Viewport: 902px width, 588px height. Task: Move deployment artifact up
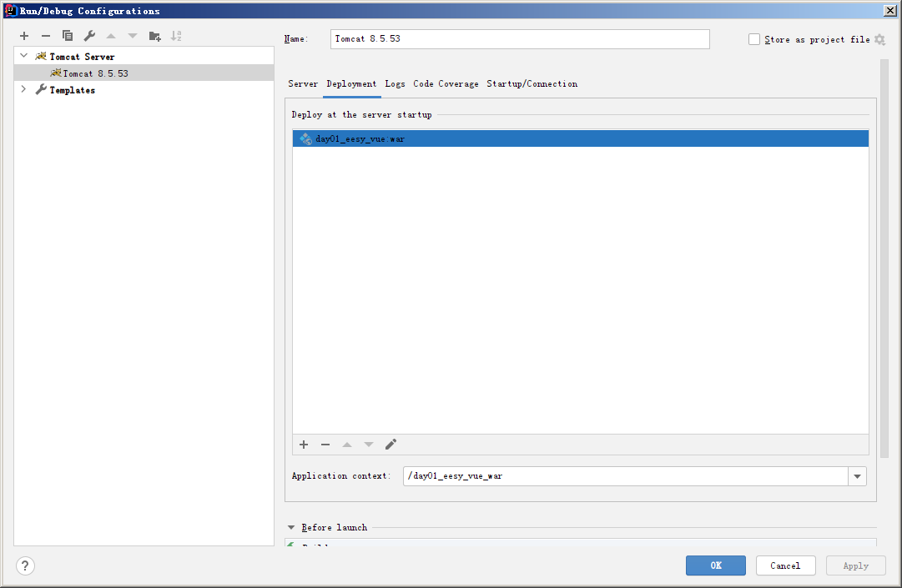click(347, 445)
